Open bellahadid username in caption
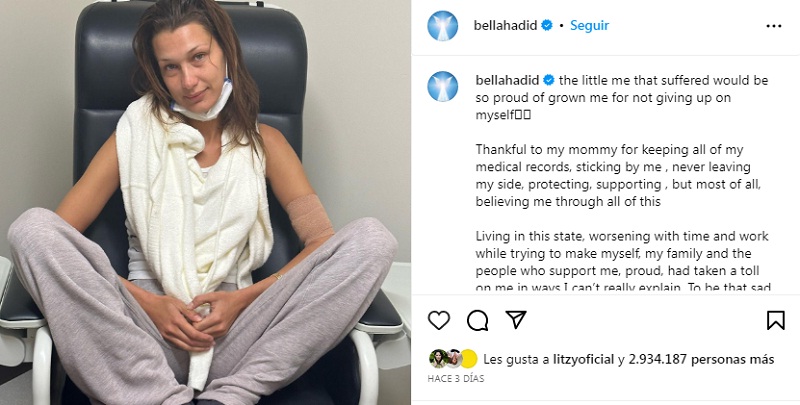 pyautogui.click(x=507, y=80)
